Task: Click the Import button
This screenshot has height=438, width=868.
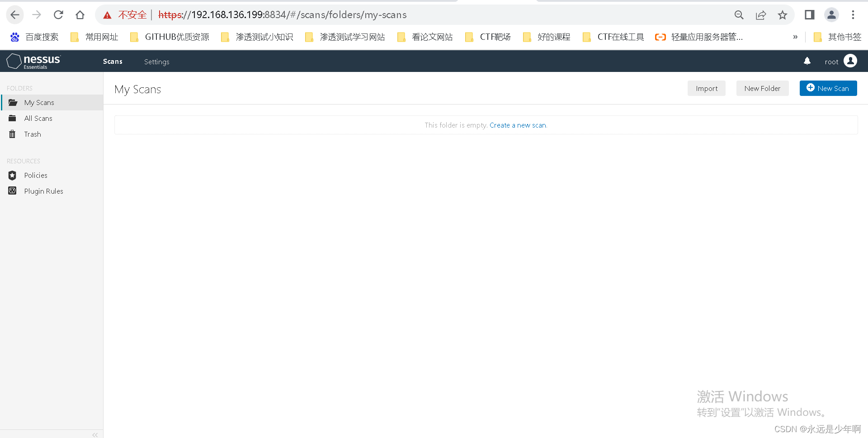Action: click(x=707, y=88)
